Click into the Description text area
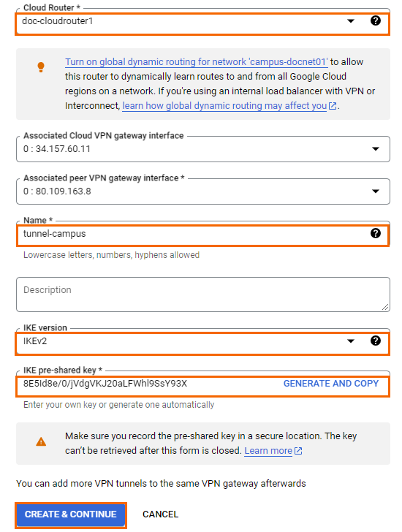Viewport: 402px width, 532px height. [x=203, y=294]
